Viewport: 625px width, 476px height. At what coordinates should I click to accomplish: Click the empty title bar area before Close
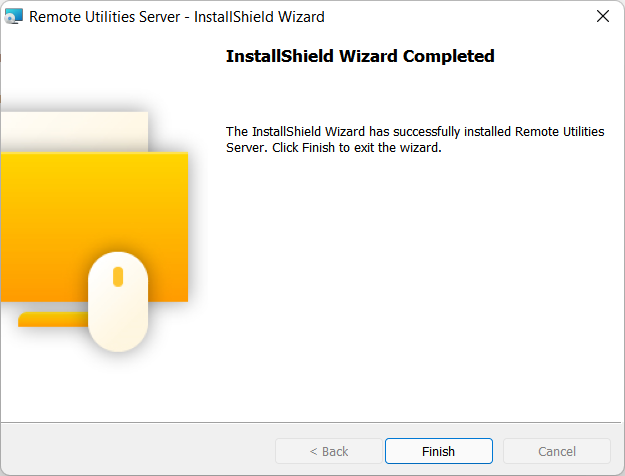click(450, 16)
